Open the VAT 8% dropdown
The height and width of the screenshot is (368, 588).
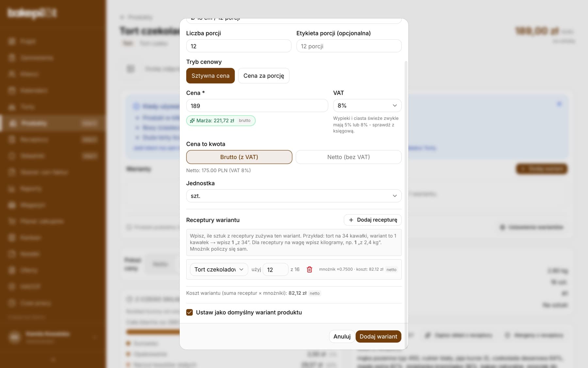367,106
